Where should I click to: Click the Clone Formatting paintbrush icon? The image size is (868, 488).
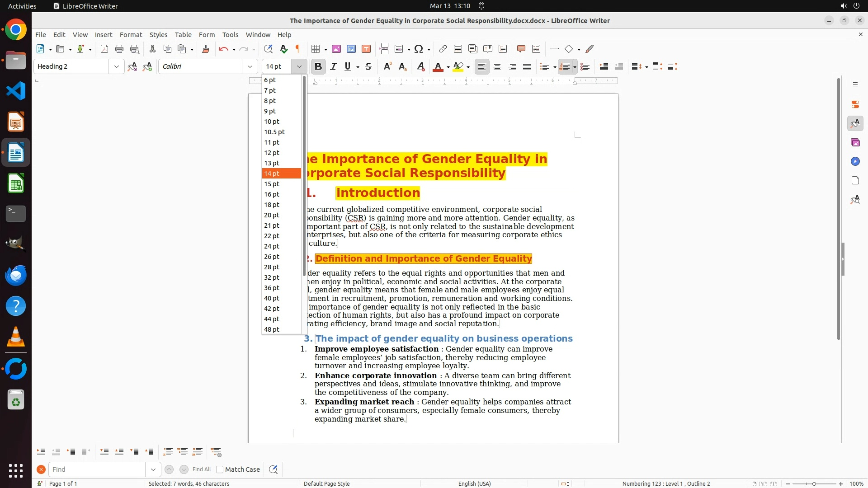coord(206,49)
